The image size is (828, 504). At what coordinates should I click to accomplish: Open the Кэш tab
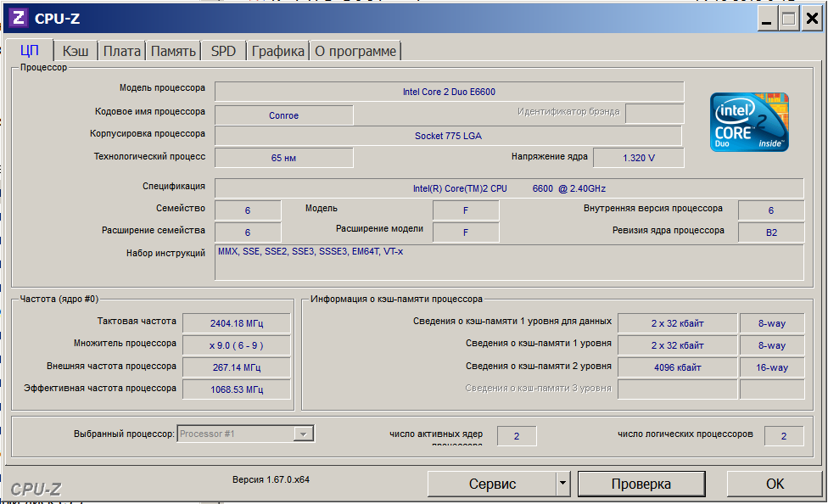pos(76,51)
